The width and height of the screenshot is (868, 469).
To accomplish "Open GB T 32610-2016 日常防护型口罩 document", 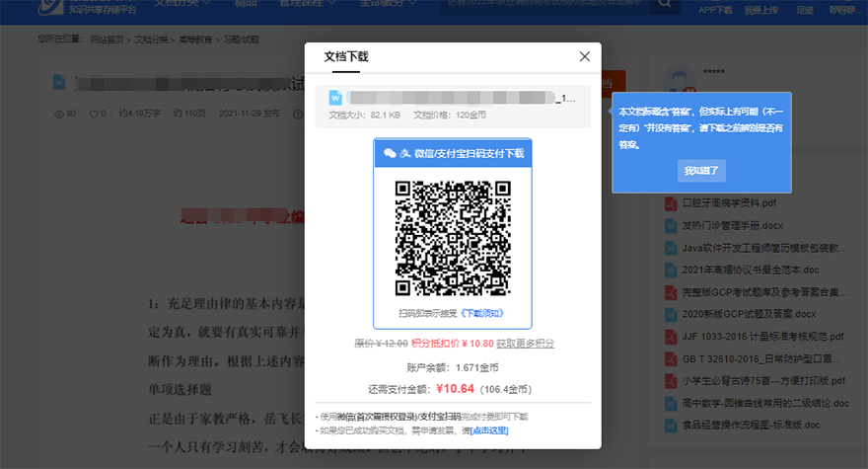I will click(x=761, y=358).
